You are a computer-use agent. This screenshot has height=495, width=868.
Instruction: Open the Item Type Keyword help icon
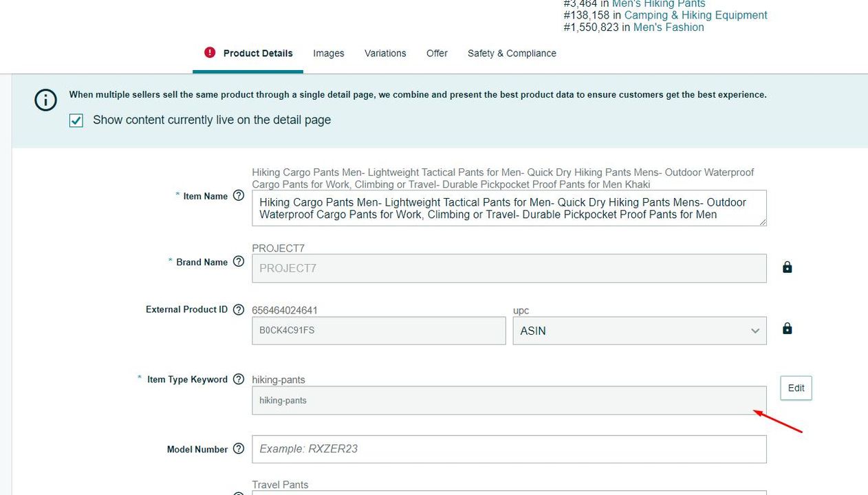click(x=239, y=379)
